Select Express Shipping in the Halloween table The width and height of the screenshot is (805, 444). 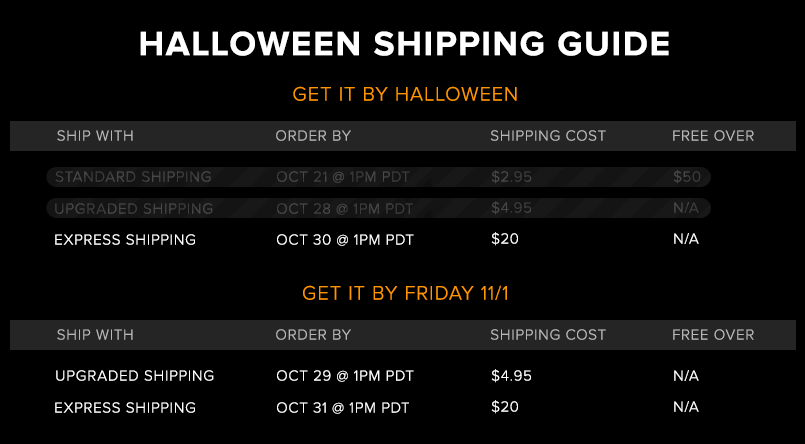pos(125,240)
